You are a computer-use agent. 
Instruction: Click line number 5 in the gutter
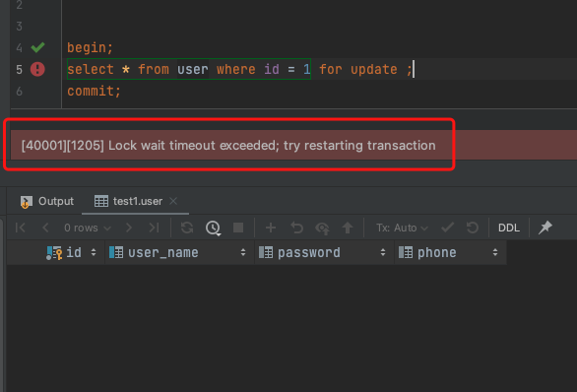click(x=19, y=69)
